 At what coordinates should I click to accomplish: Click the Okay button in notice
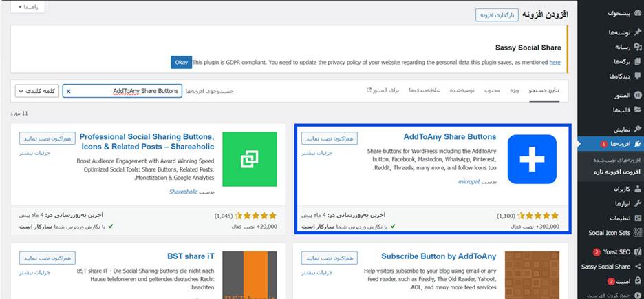coord(181,63)
